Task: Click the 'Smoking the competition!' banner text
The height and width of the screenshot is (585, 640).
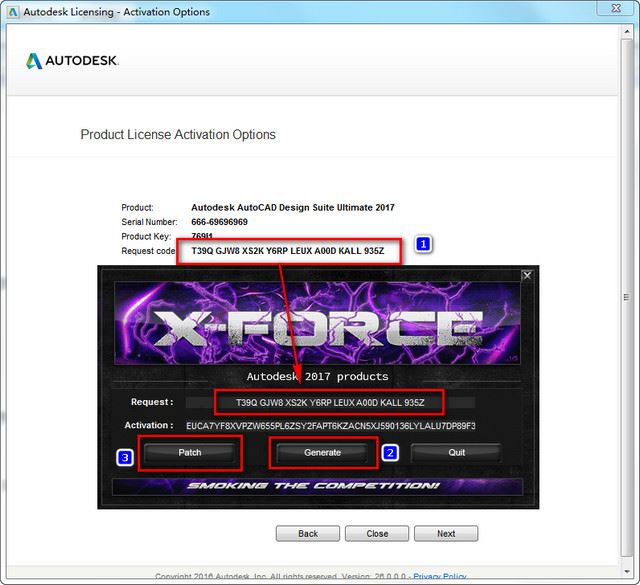Action: [x=313, y=486]
